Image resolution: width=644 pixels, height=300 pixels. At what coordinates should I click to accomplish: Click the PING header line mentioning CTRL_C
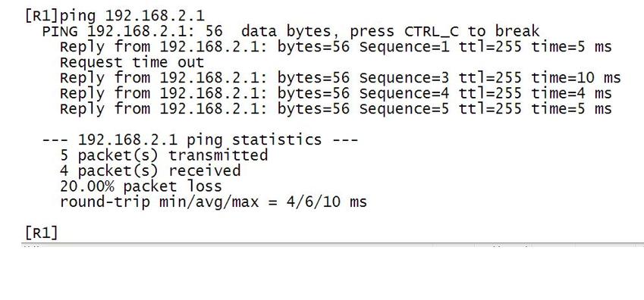point(291,31)
